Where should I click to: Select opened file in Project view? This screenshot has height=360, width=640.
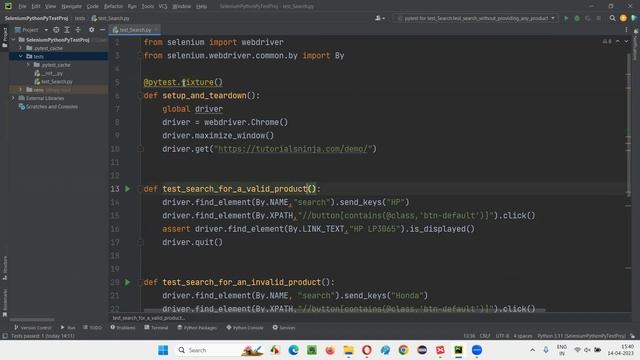point(56,30)
